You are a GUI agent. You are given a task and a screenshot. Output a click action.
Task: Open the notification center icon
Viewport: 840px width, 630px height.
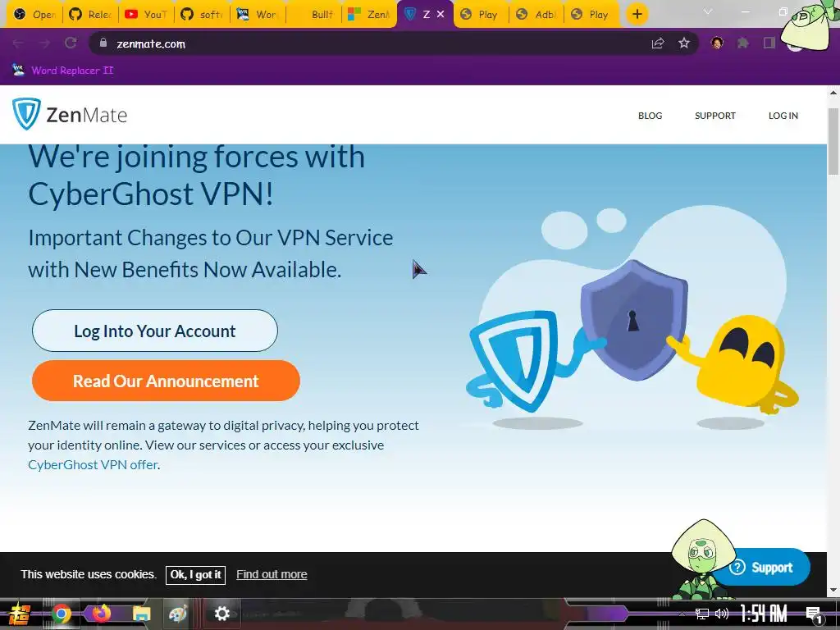815,614
